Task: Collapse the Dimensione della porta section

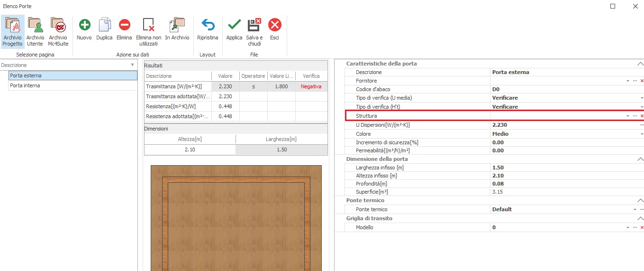Action: (x=640, y=159)
